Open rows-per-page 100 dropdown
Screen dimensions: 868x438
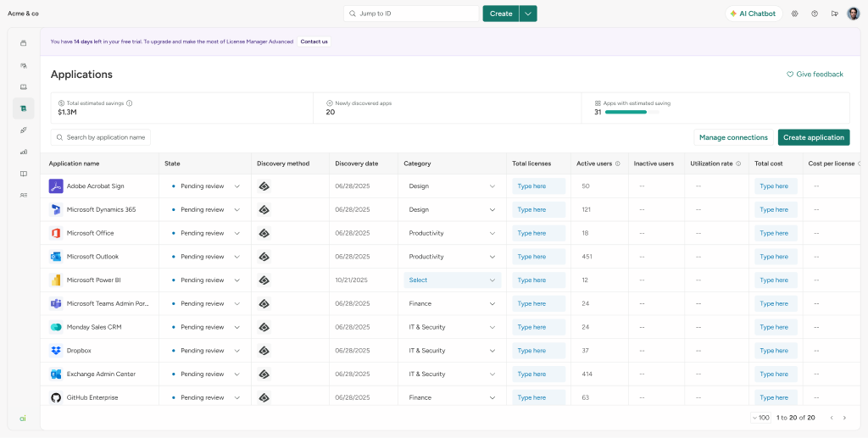760,418
